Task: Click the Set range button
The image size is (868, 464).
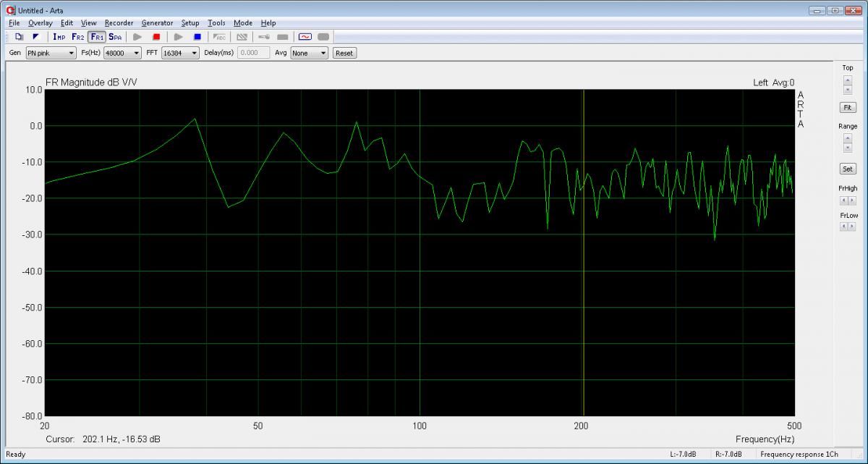Action: coord(847,169)
